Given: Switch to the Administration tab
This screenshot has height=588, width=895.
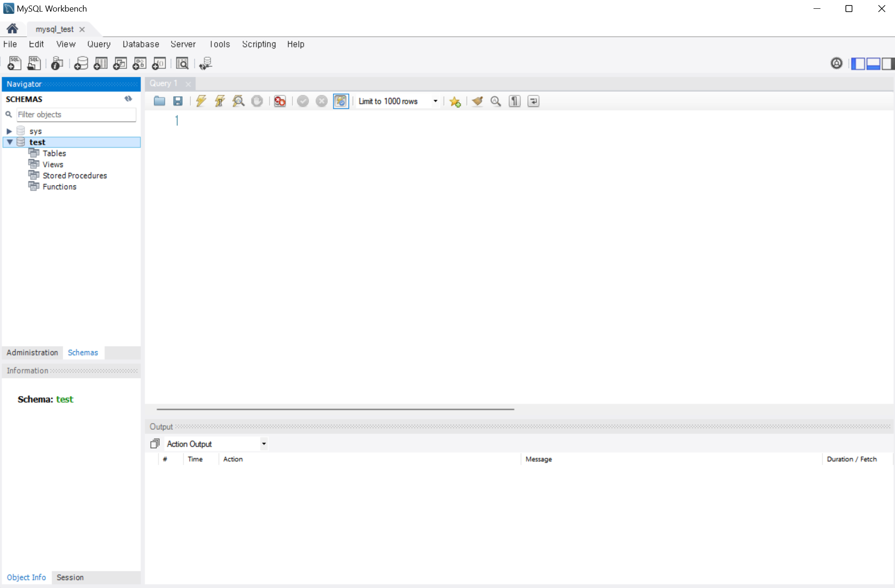Looking at the screenshot, I should pyautogui.click(x=32, y=353).
